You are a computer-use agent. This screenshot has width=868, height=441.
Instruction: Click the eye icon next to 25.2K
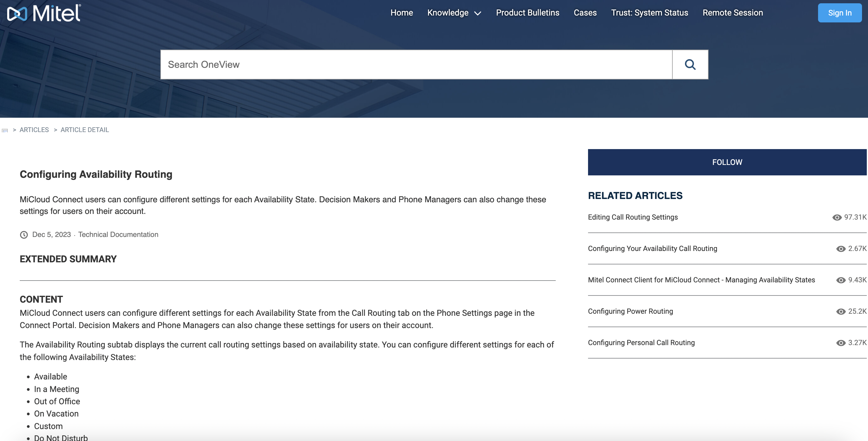pyautogui.click(x=841, y=311)
